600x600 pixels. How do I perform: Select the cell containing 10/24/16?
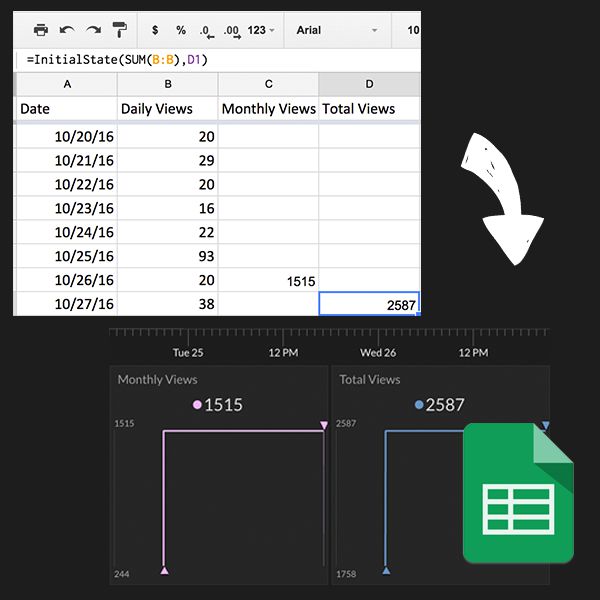pyautogui.click(x=66, y=232)
